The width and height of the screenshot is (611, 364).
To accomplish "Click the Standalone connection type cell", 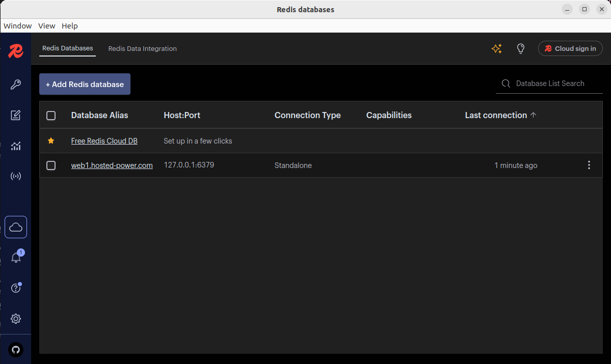I will pyautogui.click(x=293, y=165).
